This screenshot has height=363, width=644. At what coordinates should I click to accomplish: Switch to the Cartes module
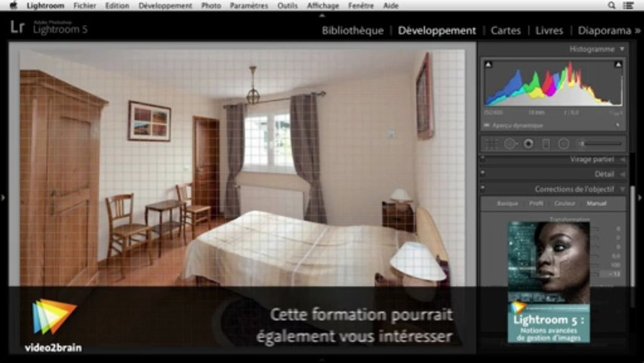point(506,30)
